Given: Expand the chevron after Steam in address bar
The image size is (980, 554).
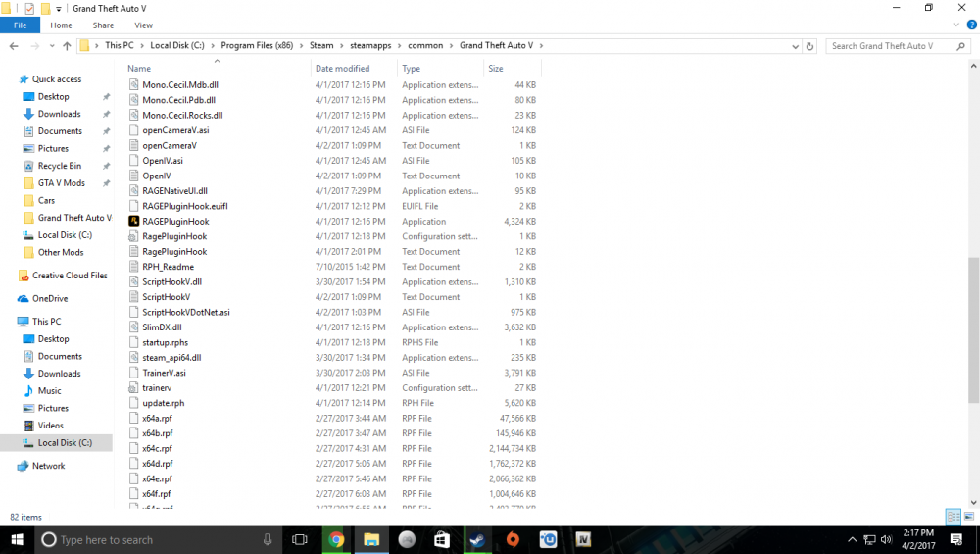Looking at the screenshot, I should (x=341, y=46).
